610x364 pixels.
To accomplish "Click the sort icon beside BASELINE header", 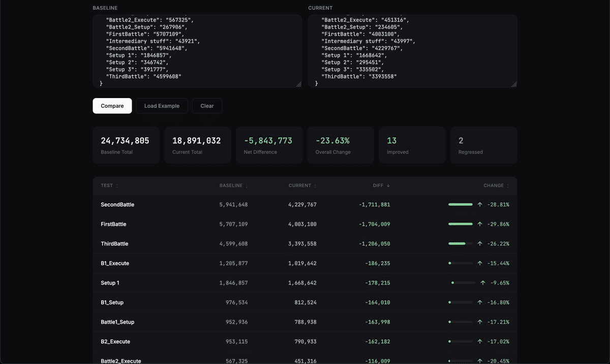I will click(x=247, y=186).
